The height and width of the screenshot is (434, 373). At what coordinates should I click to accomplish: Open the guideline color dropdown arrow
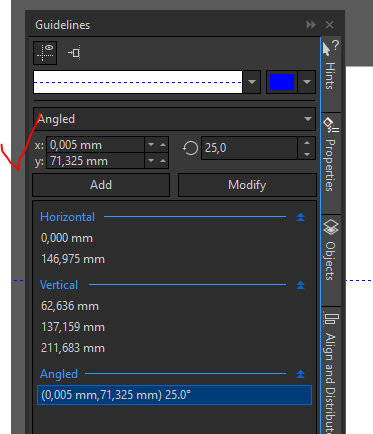click(307, 82)
